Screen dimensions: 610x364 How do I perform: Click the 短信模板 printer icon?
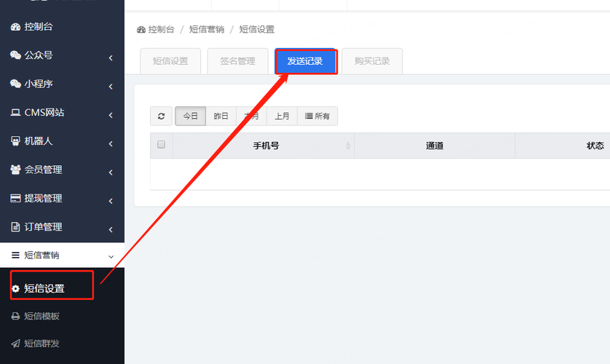pos(15,316)
